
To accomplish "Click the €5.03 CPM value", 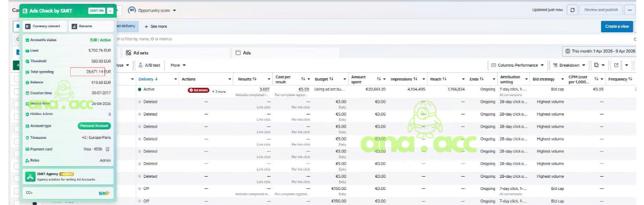I will coord(598,89).
